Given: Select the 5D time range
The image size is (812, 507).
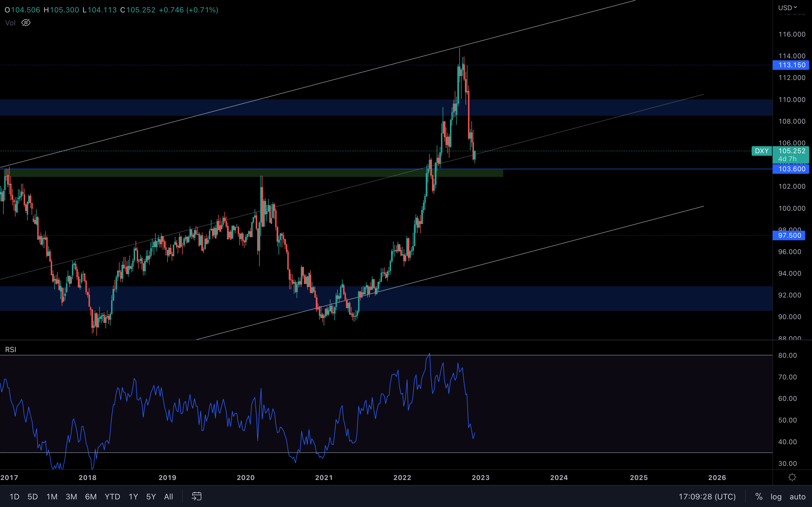Looking at the screenshot, I should tap(32, 497).
